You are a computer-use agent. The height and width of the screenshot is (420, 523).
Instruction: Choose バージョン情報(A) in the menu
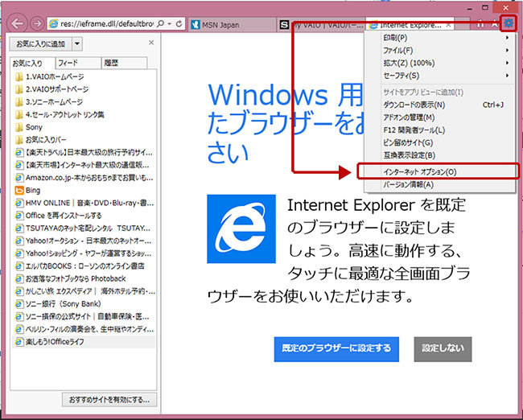pos(439,185)
